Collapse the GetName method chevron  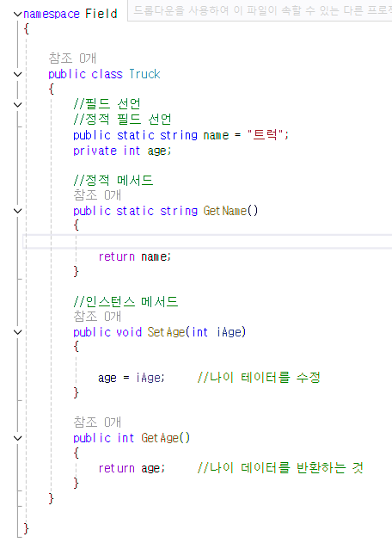click(17, 211)
